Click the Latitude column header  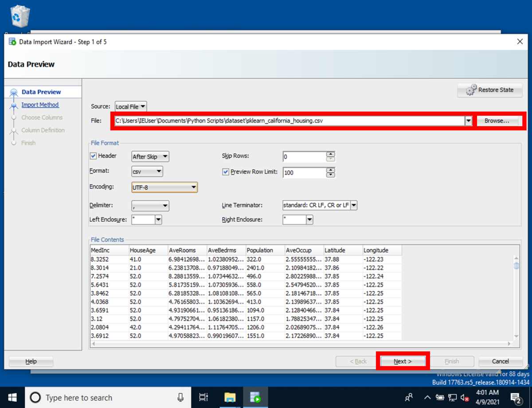point(343,250)
